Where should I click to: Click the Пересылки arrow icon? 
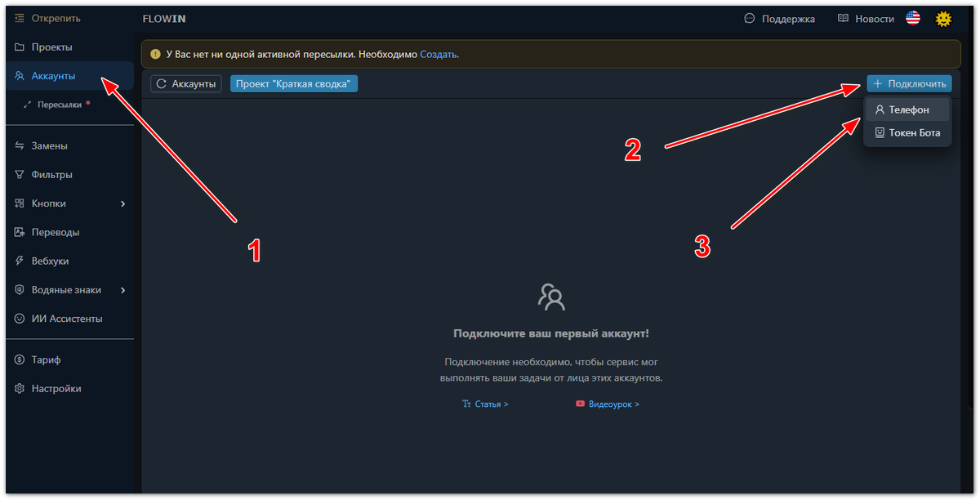pyautogui.click(x=28, y=105)
